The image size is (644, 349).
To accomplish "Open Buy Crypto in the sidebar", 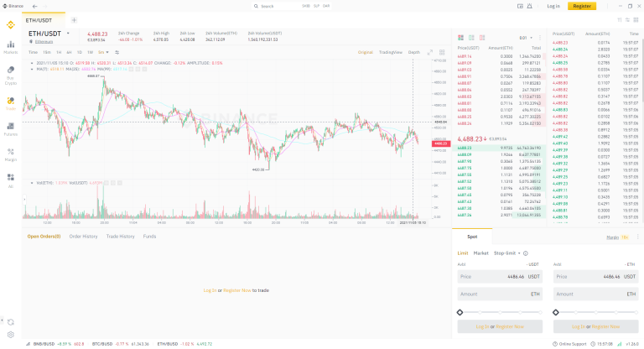I will point(11,75).
